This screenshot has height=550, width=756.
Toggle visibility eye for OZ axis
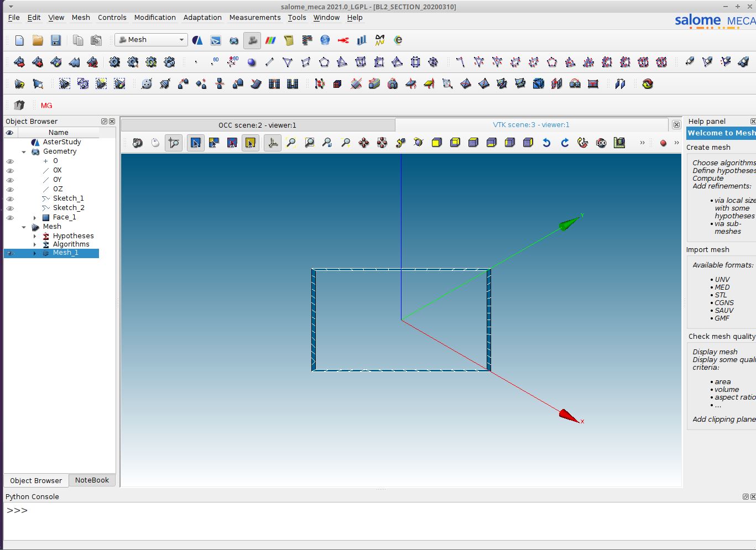click(10, 190)
